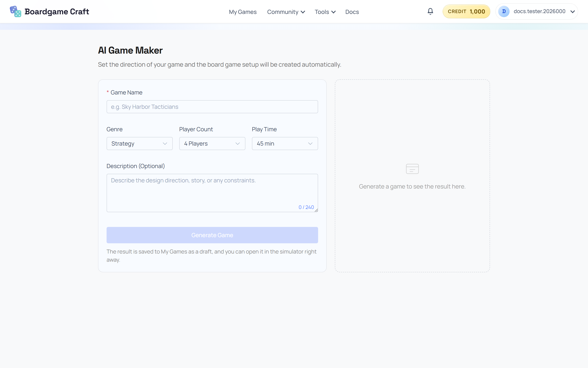Click 'Generate a game to see the result here.'
588x368 pixels.
pos(412,186)
